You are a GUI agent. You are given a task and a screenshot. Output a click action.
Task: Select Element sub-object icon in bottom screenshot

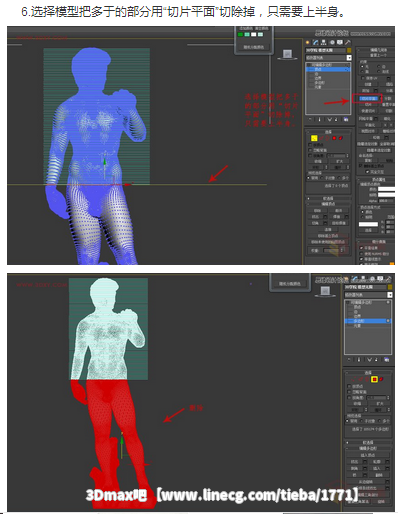(x=381, y=379)
